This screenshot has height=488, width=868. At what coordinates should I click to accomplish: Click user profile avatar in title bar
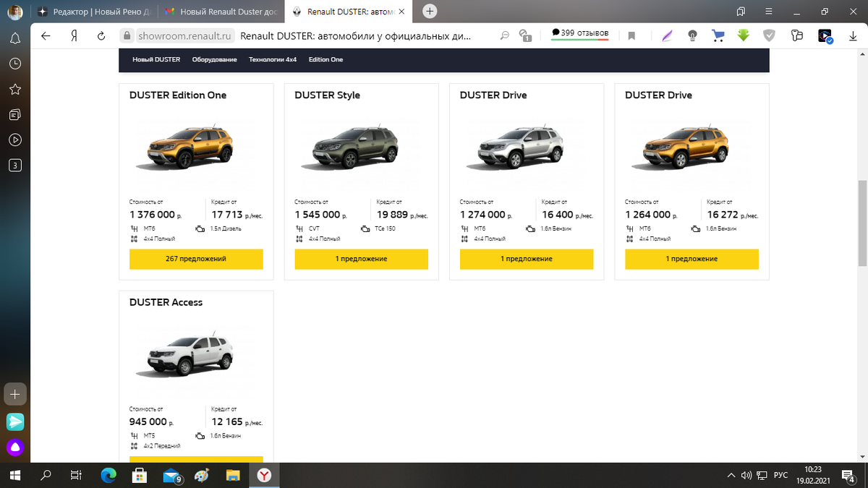click(x=14, y=12)
